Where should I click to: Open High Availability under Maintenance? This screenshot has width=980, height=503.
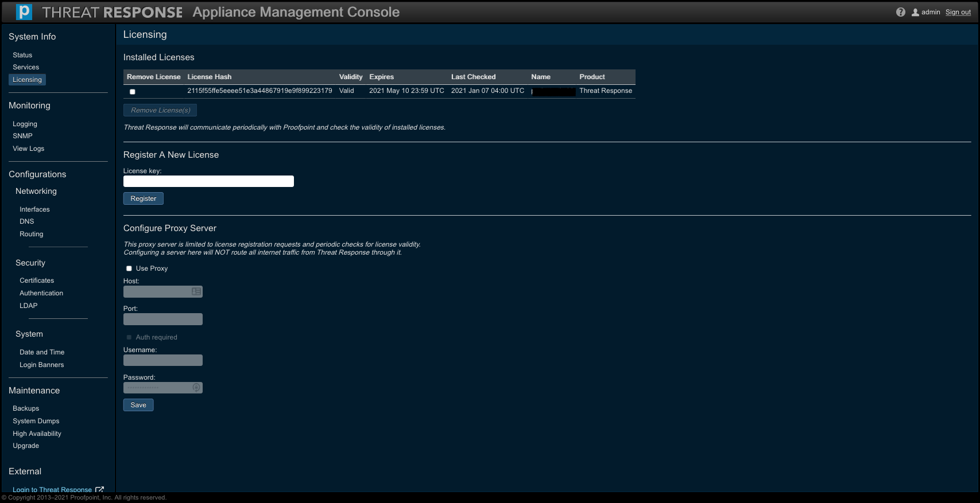pyautogui.click(x=37, y=434)
